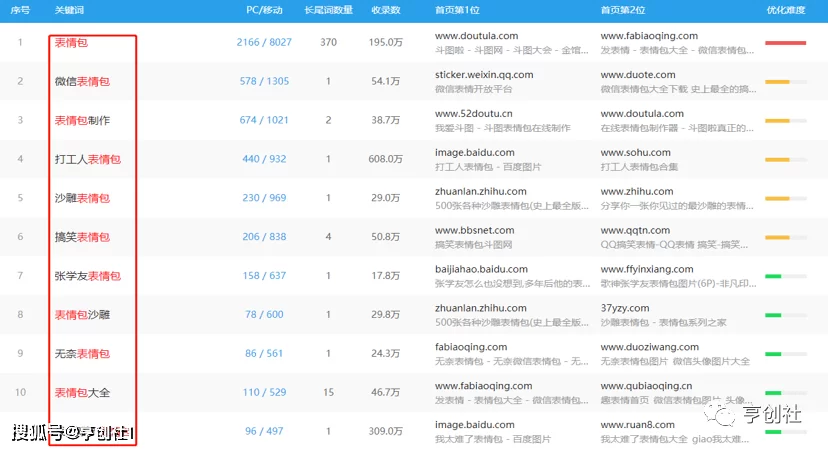
Task: Sort by the PC/移动 column header
Action: pos(264,9)
